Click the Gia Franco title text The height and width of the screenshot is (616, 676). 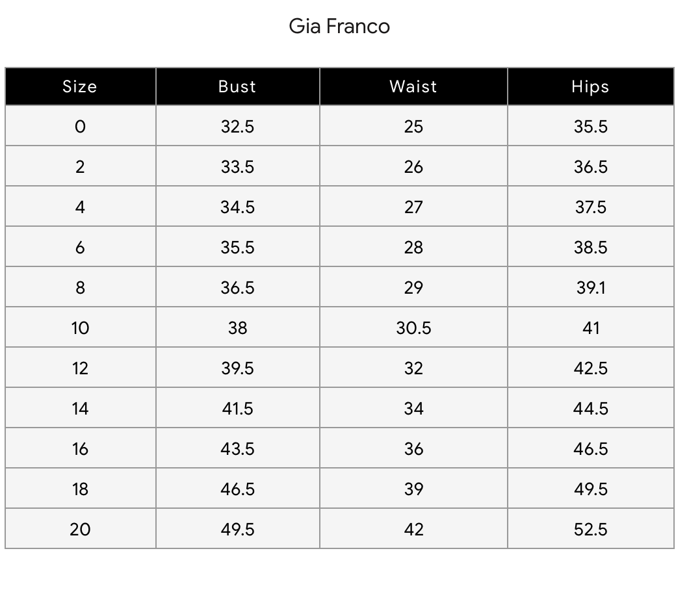339,27
